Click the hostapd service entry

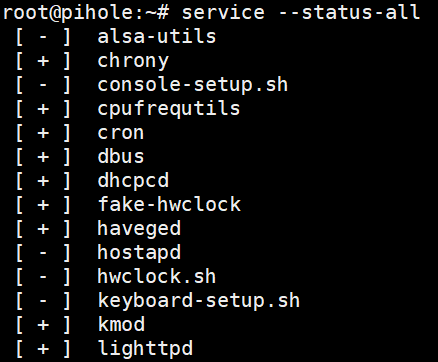click(139, 254)
